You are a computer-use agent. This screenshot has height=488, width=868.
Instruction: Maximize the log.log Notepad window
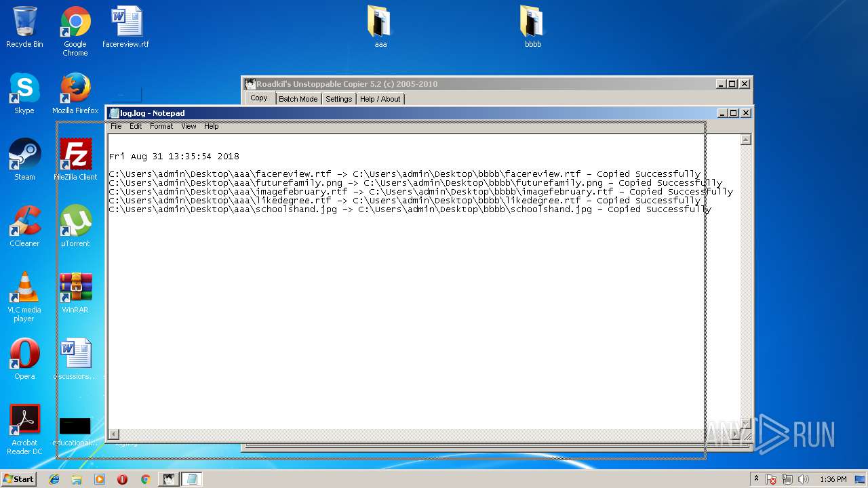734,113
